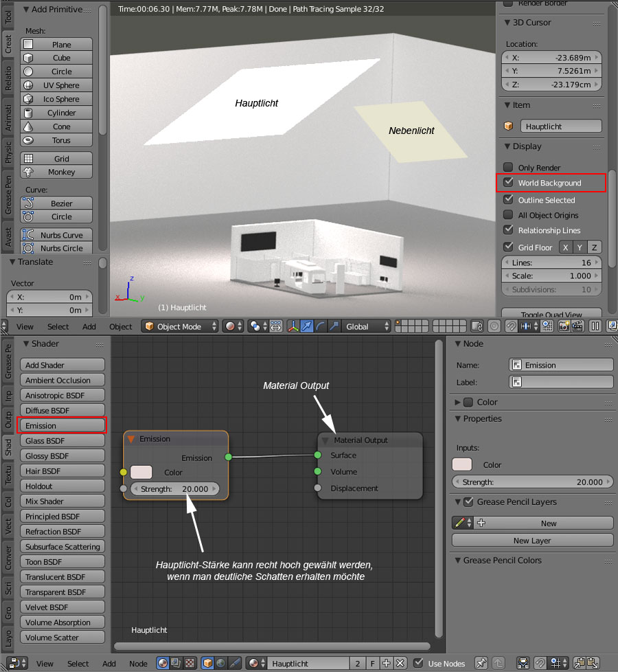Screen dimensions: 618x672
Task: Add a UV Sphere mesh primitive
Action: point(57,85)
